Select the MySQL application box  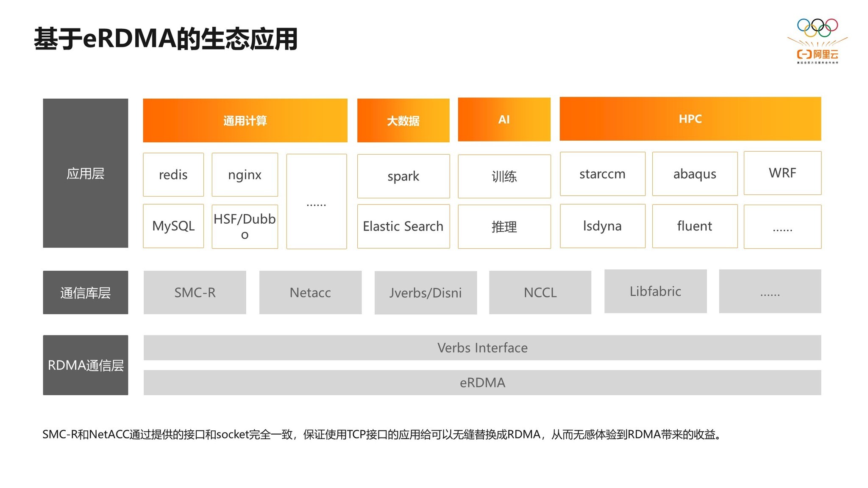coord(173,226)
